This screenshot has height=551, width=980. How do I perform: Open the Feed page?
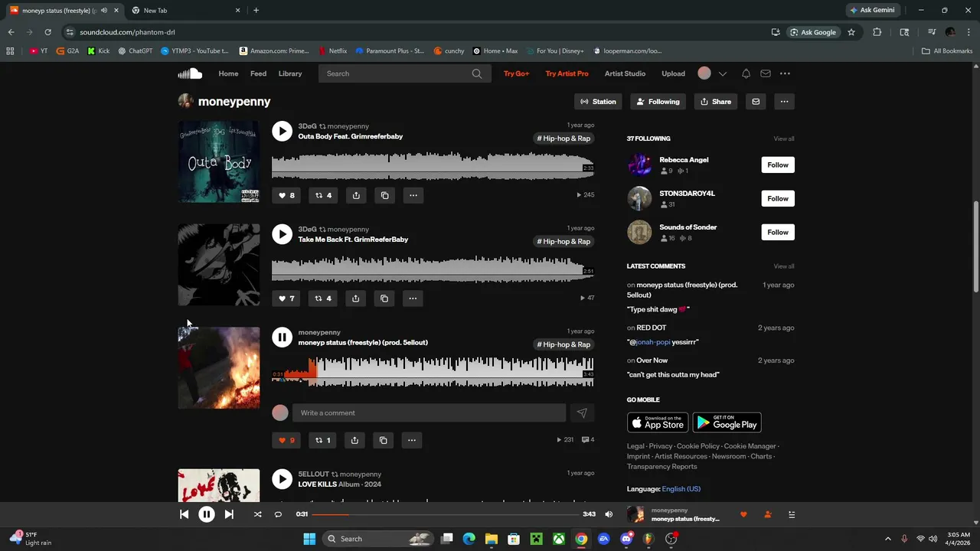pos(259,73)
